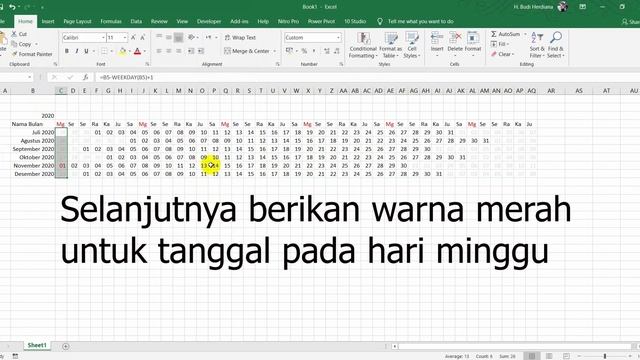Open the Conditional Formatting menu
The image size is (640, 360).
tap(363, 45)
